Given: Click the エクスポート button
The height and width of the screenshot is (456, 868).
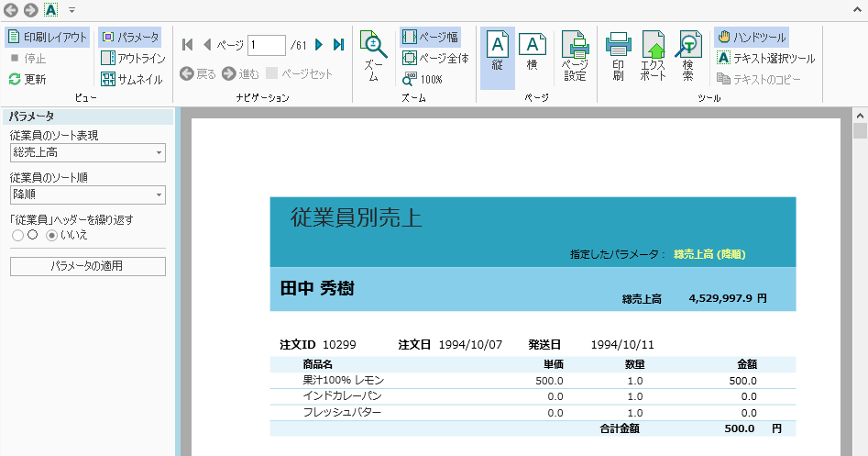Looking at the screenshot, I should click(654, 57).
